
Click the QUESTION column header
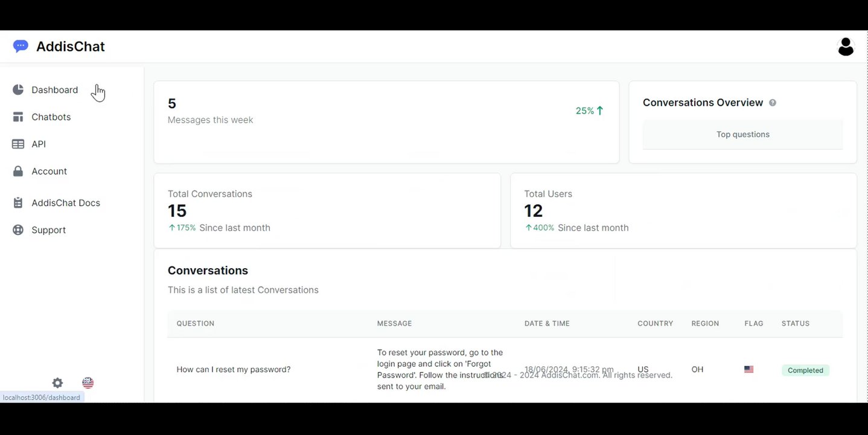[x=196, y=324]
